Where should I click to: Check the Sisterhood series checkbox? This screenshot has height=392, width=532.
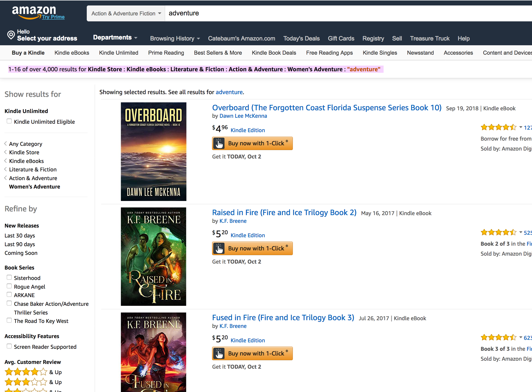(9, 277)
